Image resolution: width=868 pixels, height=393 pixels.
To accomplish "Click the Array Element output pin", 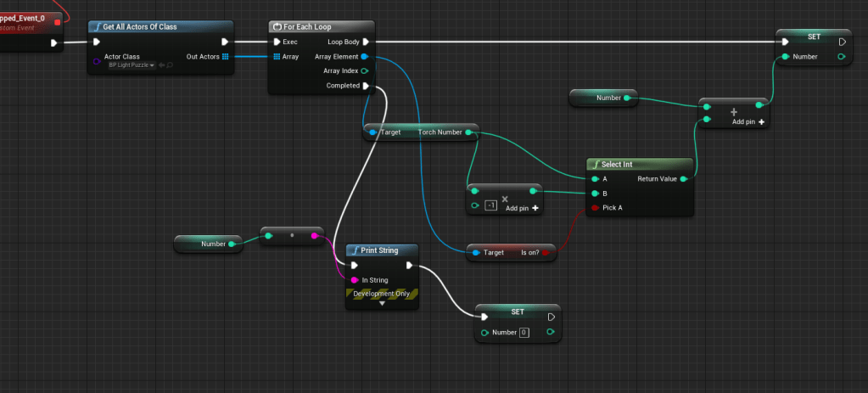I will point(365,56).
